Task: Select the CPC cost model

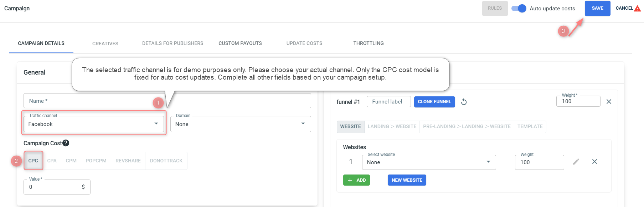Action: (x=33, y=161)
